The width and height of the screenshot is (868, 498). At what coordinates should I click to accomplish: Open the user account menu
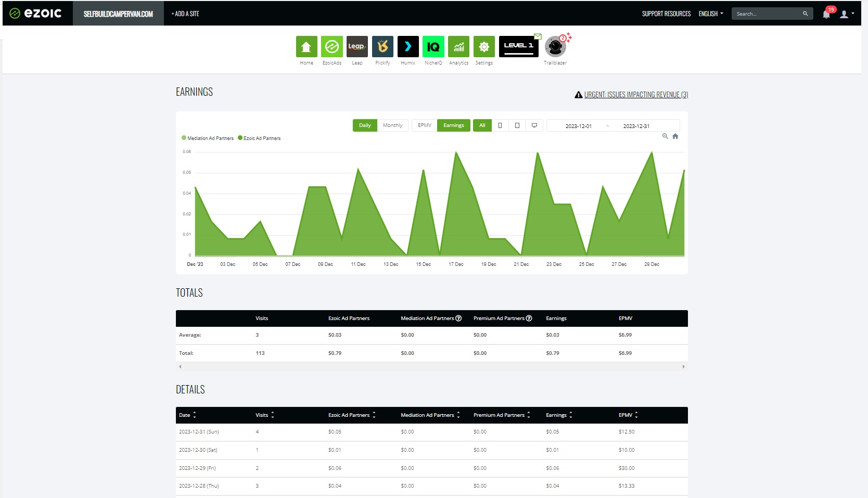847,14
